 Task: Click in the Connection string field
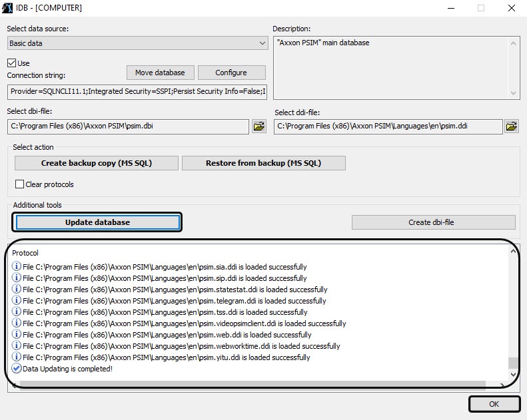coord(137,92)
